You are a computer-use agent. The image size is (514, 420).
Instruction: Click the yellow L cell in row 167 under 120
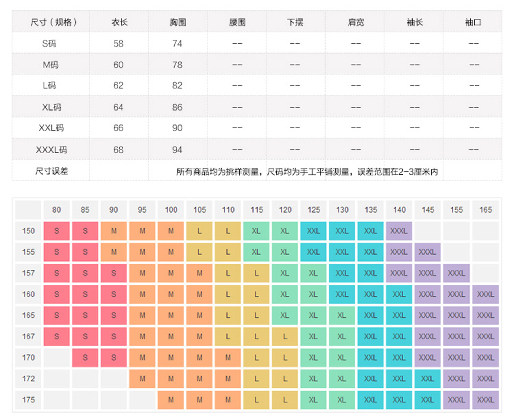click(285, 336)
